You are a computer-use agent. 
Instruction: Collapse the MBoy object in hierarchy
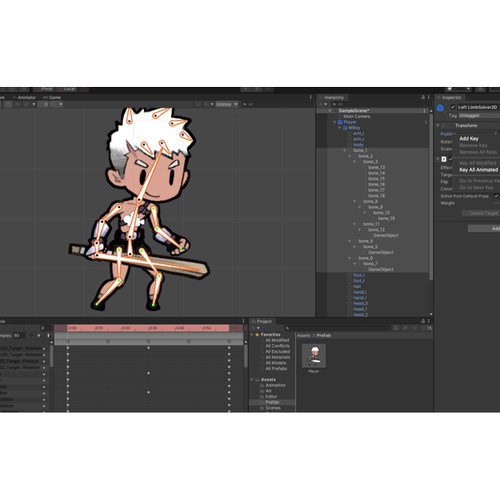[x=340, y=128]
